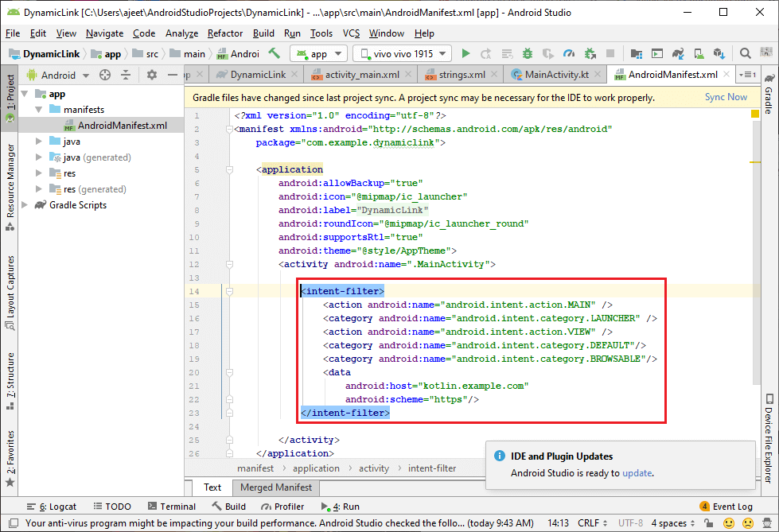The width and height of the screenshot is (779, 532).
Task: Expand the res folder
Action: [39, 173]
